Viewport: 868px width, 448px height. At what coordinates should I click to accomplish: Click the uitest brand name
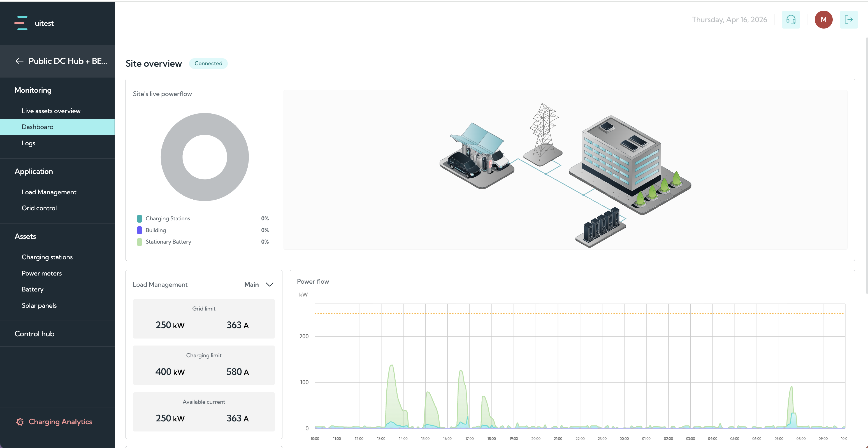[x=44, y=23]
